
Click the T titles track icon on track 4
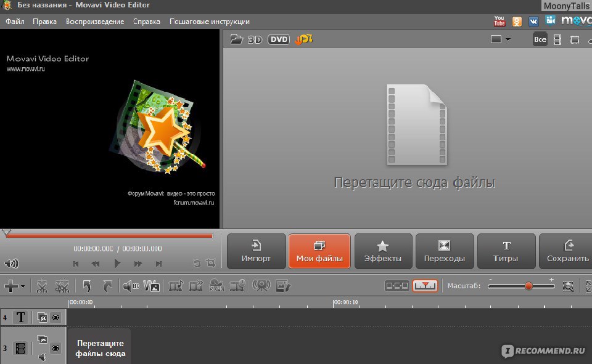pyautogui.click(x=21, y=317)
